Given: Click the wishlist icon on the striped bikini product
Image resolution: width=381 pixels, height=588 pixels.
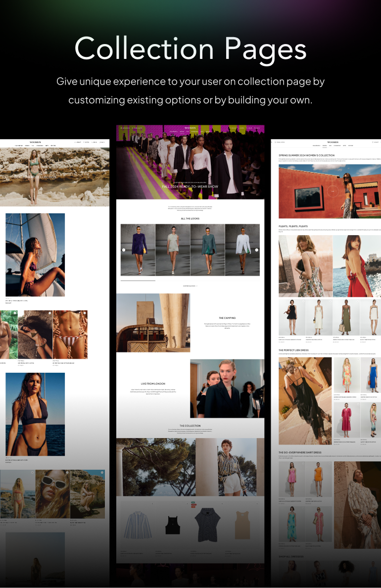Looking at the screenshot, I should [85, 313].
